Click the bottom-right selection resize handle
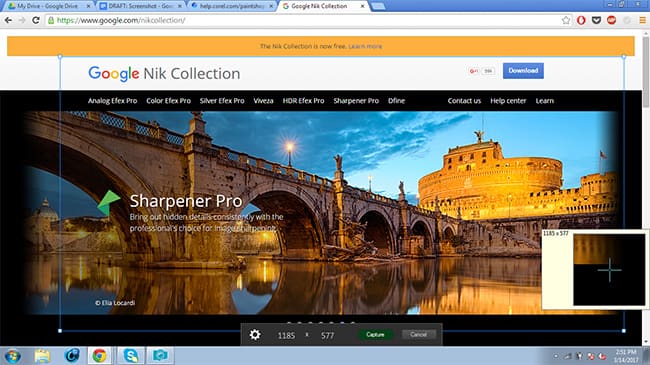This screenshot has height=365, width=650. point(623,331)
